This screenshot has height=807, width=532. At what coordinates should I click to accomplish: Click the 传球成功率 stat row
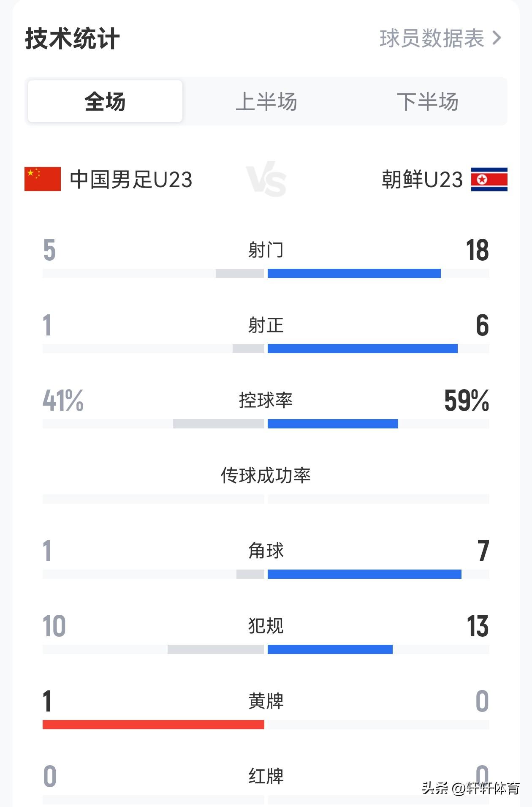click(x=266, y=474)
